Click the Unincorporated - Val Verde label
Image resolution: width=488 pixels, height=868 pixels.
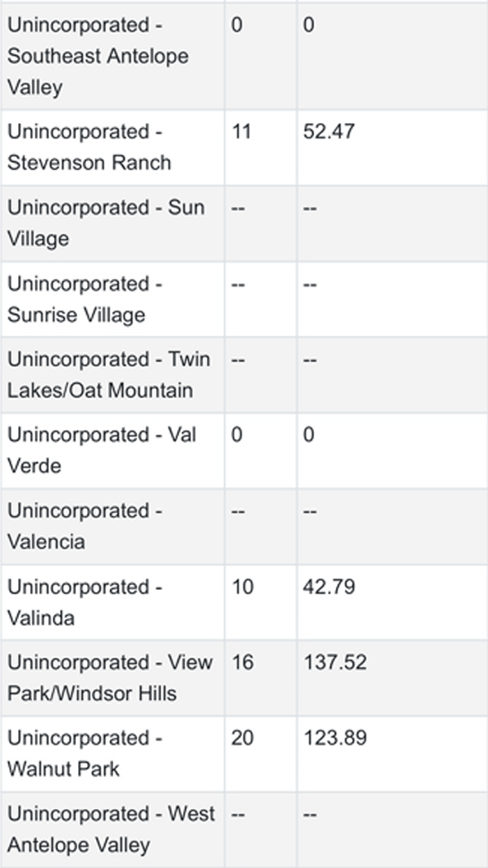(102, 450)
